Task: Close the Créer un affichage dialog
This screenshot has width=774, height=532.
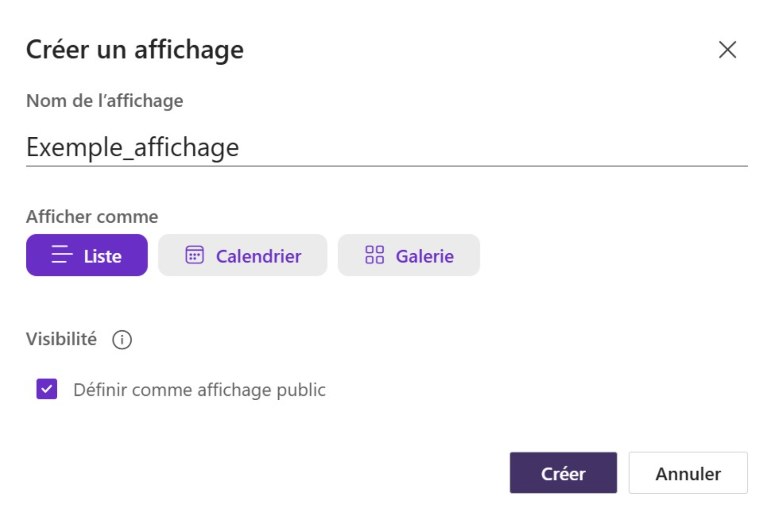Action: click(727, 49)
